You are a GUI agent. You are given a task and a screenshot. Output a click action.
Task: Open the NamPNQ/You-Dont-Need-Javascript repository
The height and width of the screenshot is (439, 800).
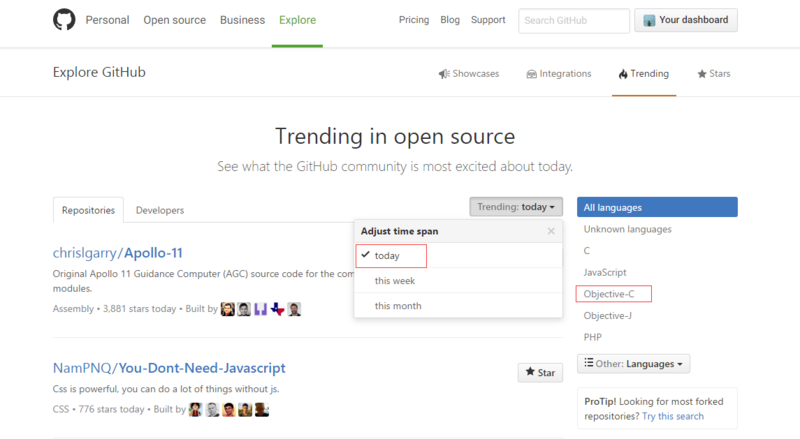(169, 368)
